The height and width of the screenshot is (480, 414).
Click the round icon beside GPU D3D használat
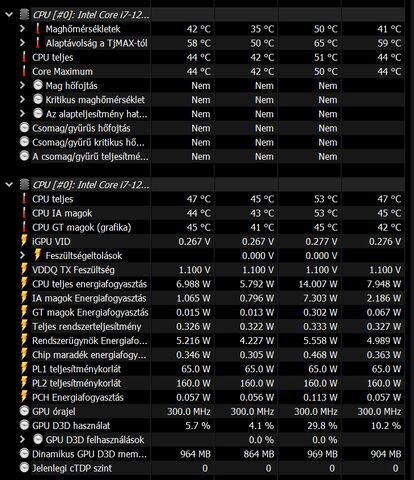pos(24,425)
